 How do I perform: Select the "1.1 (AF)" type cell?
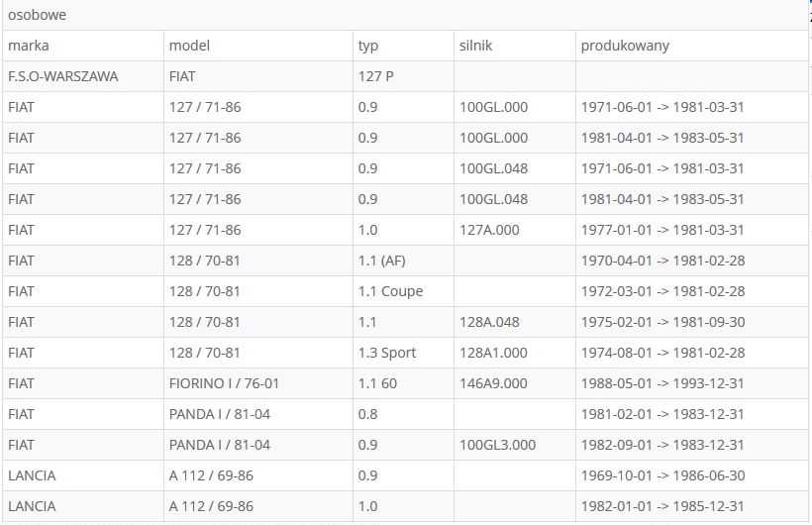[x=381, y=261]
